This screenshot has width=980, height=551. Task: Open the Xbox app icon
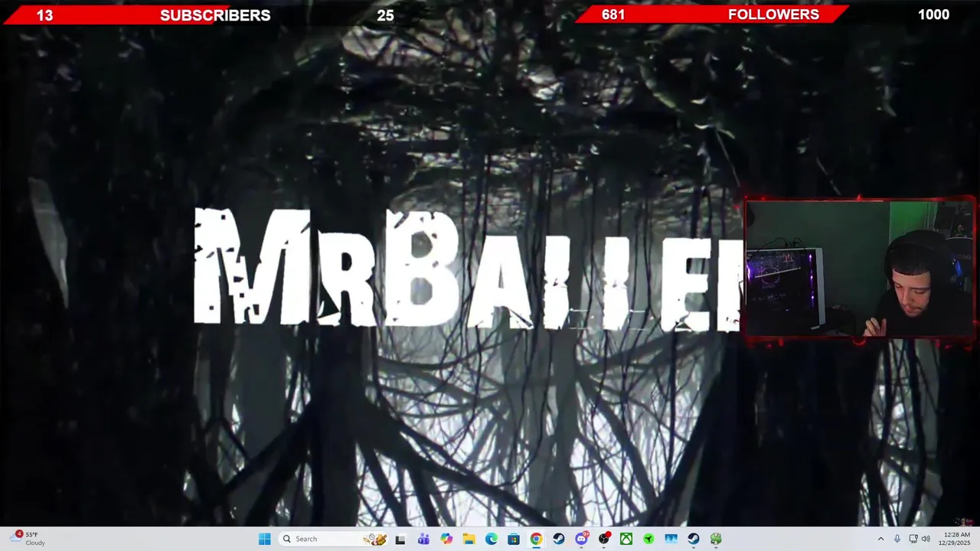point(626,539)
